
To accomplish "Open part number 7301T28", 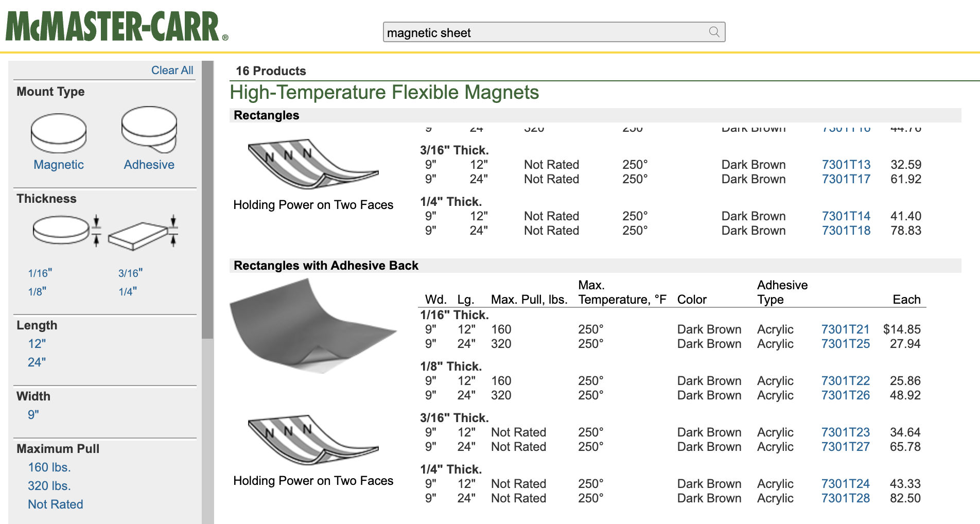I will tap(846, 498).
